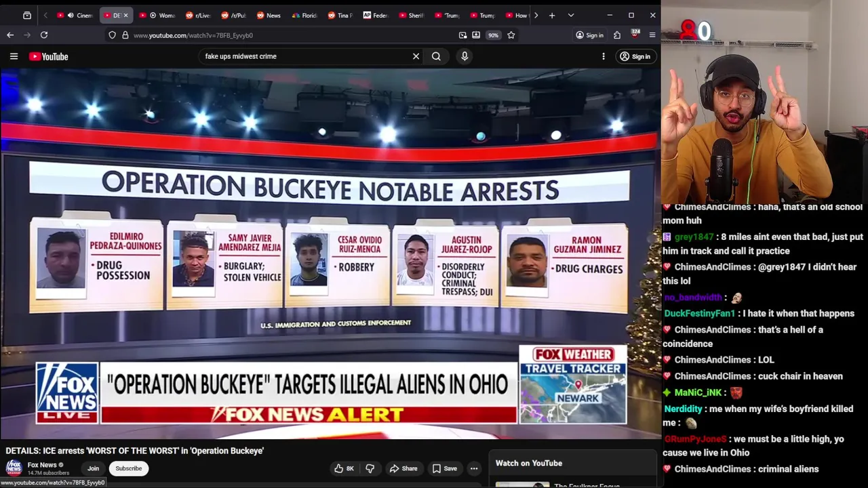Switch to the 'Tina P' tab
868x488 pixels.
coord(340,15)
